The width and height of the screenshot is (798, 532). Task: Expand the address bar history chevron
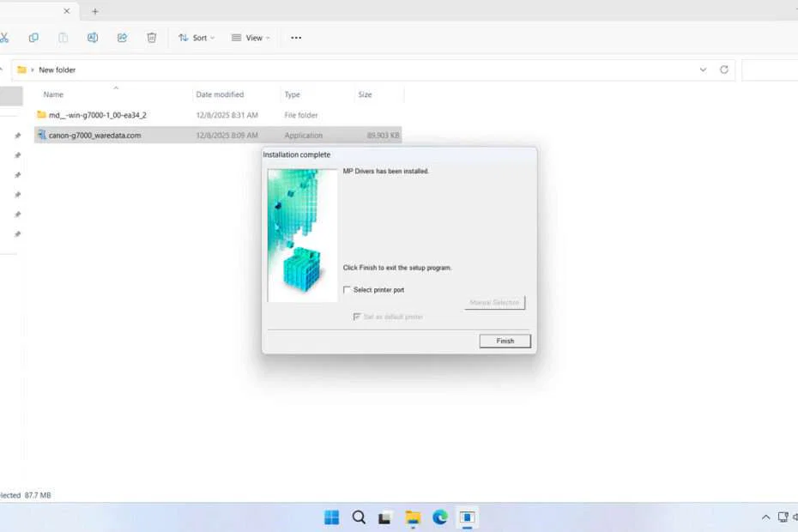(x=703, y=70)
